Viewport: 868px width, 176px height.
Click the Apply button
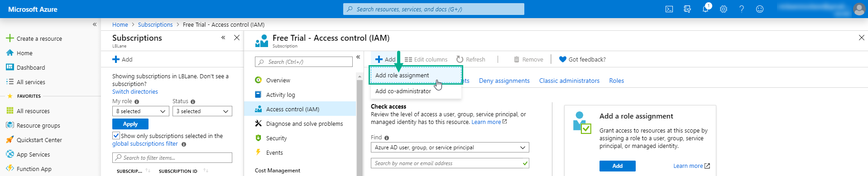click(130, 124)
